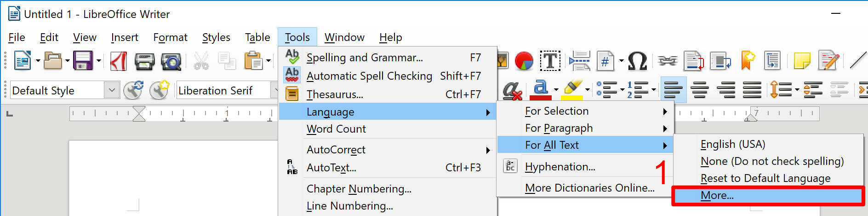868x216 pixels.
Task: Open the Styles menu
Action: tap(216, 37)
